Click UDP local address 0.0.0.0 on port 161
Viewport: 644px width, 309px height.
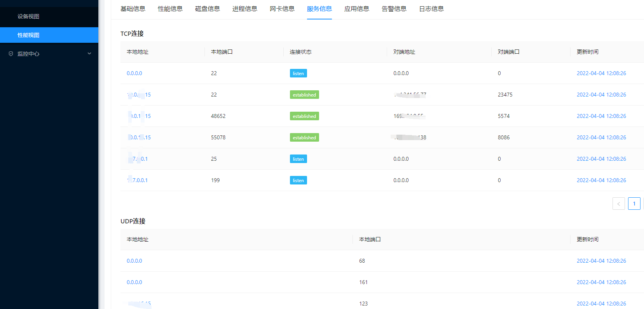(134, 282)
